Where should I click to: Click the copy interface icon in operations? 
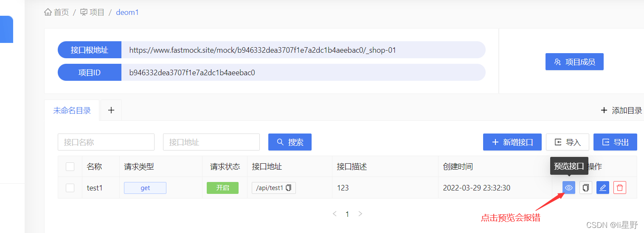(x=586, y=188)
